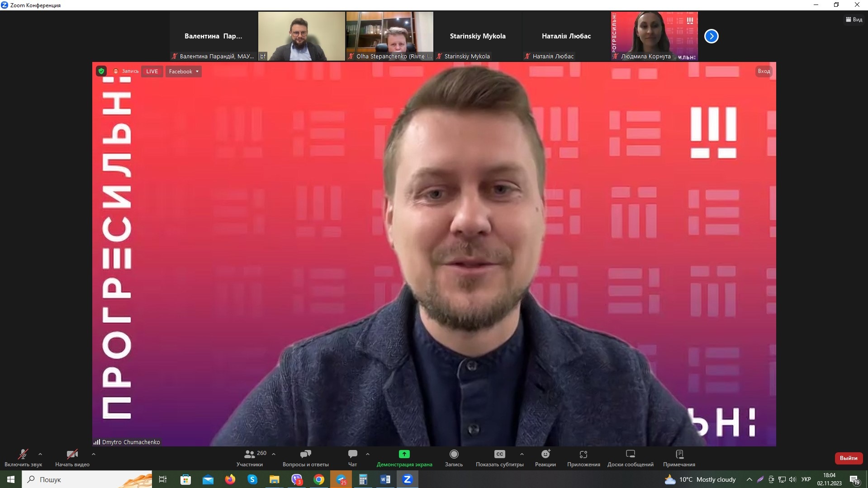Image resolution: width=868 pixels, height=488 pixels.
Task: Click the Вход button on video
Action: (764, 71)
